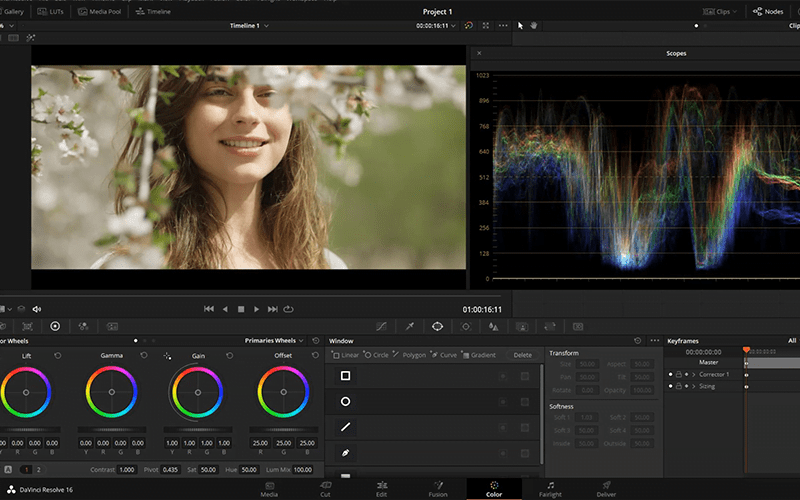Show the Nodes panel
The height and width of the screenshot is (500, 800).
pyautogui.click(x=768, y=11)
